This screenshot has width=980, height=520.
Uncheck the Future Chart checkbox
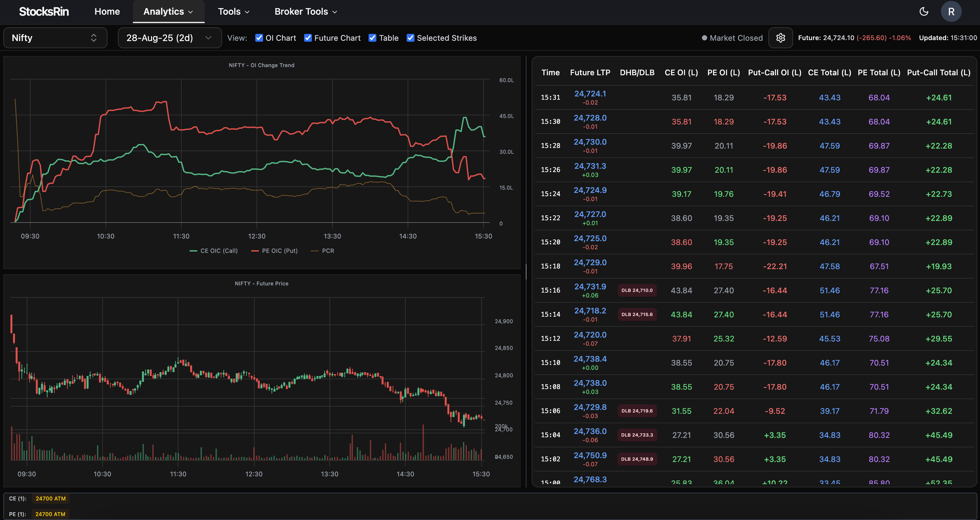click(x=308, y=38)
